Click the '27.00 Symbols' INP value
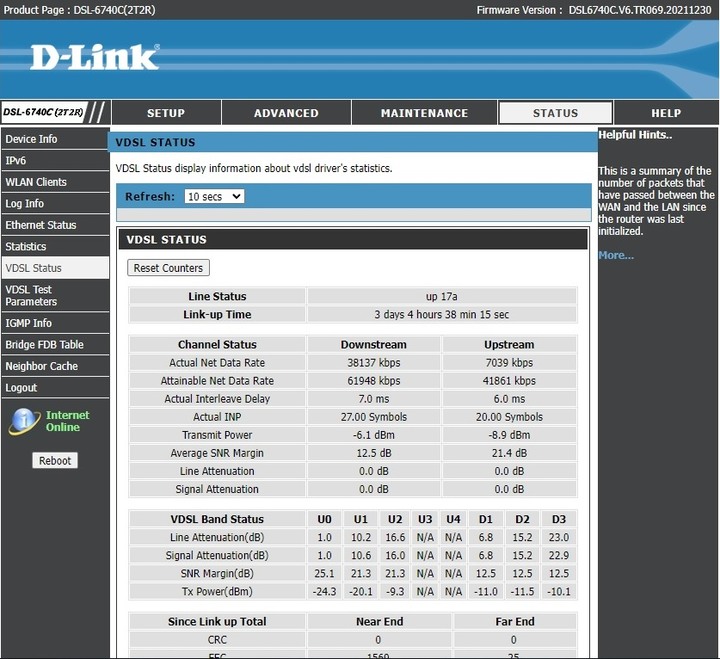Viewport: 720px width, 659px height. coord(373,417)
